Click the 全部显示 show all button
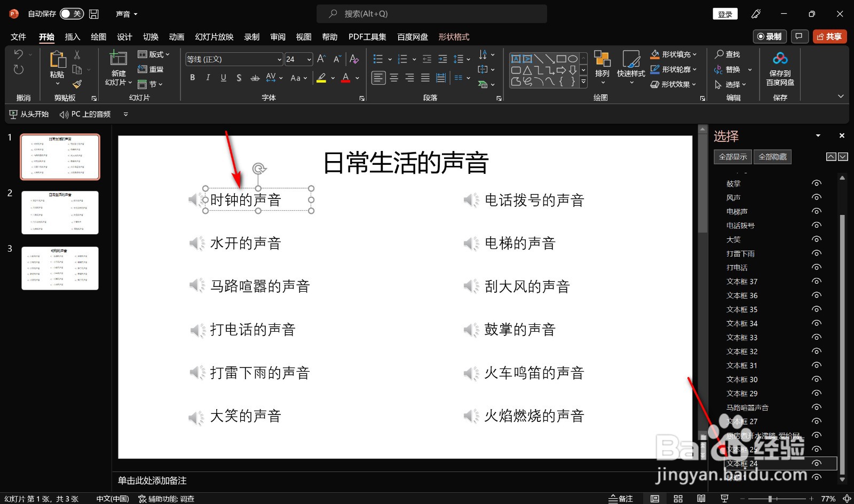Image resolution: width=854 pixels, height=504 pixels. tap(732, 156)
